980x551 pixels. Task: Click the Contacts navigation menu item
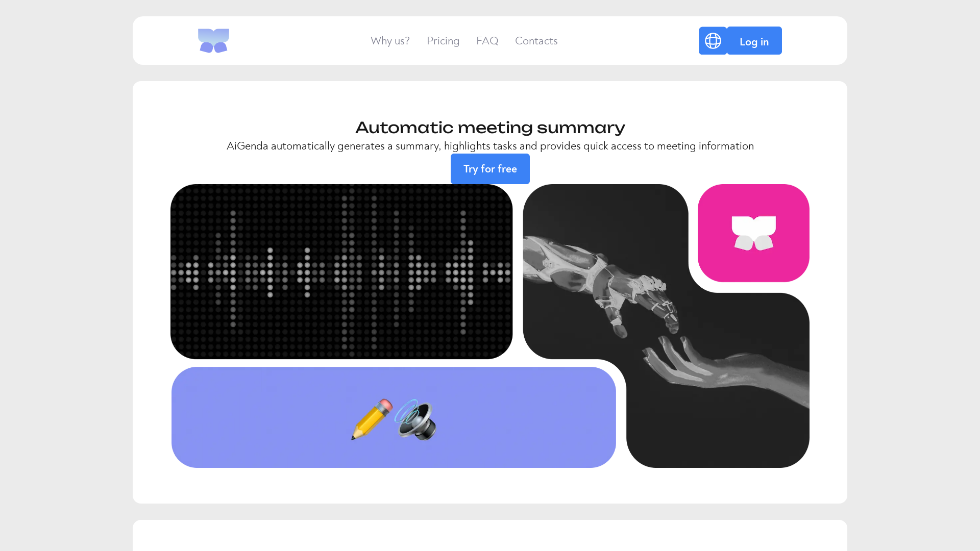pyautogui.click(x=536, y=40)
